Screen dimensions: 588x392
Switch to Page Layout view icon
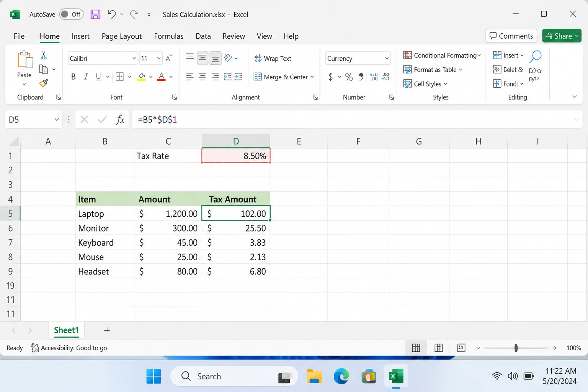click(x=439, y=348)
